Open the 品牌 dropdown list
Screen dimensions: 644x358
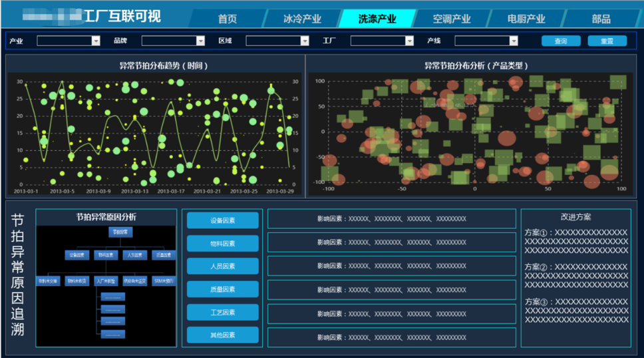click(173, 41)
